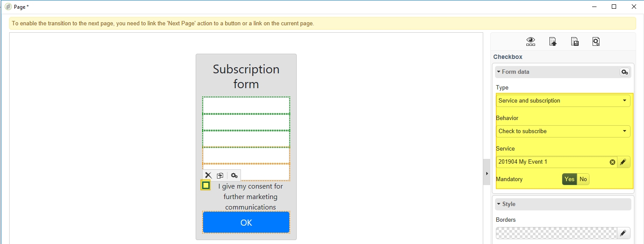This screenshot has height=244, width=644.
Task: Collapse the Form data section
Action: pos(499,72)
